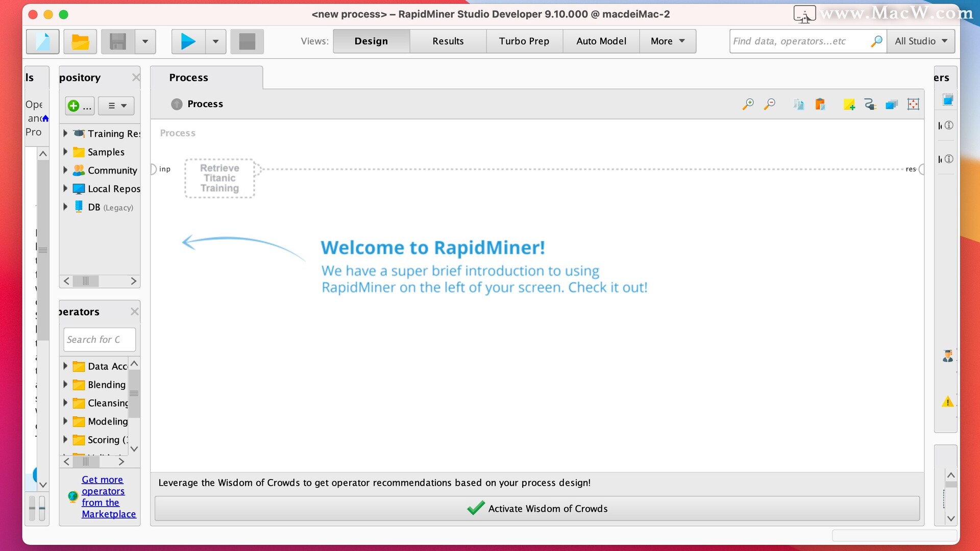Switch to the Turbo Prep view

click(524, 41)
